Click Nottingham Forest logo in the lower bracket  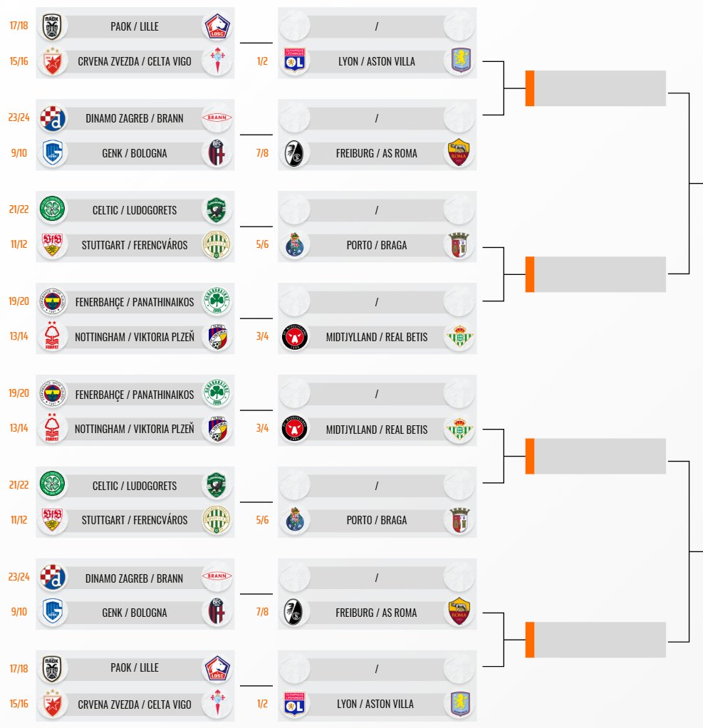point(53,429)
